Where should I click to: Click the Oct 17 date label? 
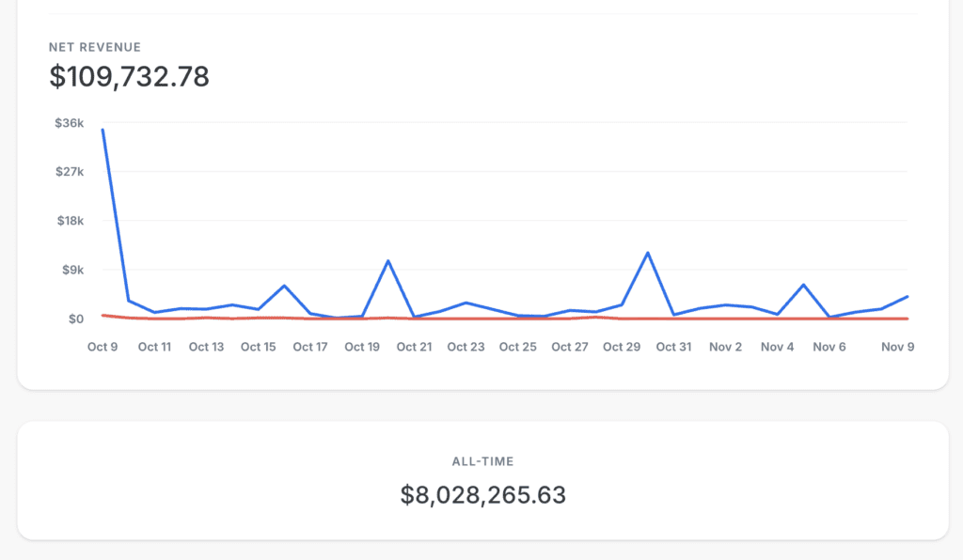(x=309, y=347)
